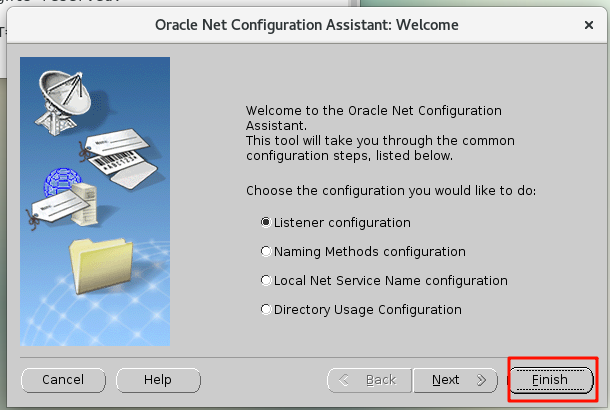Image resolution: width=610 pixels, height=410 pixels.
Task: Click the 'Choose the configuration' prompt text
Action: 391,190
